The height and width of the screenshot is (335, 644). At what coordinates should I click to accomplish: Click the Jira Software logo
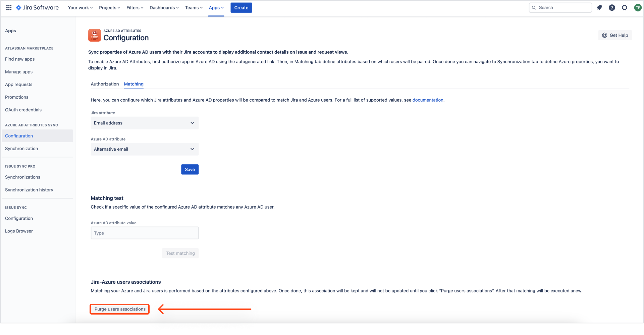pos(37,7)
